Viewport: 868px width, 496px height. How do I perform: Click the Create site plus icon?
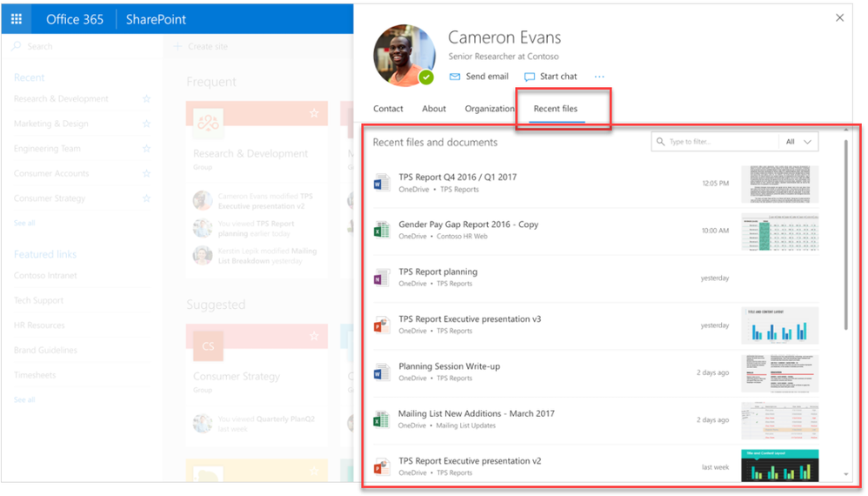(x=177, y=46)
